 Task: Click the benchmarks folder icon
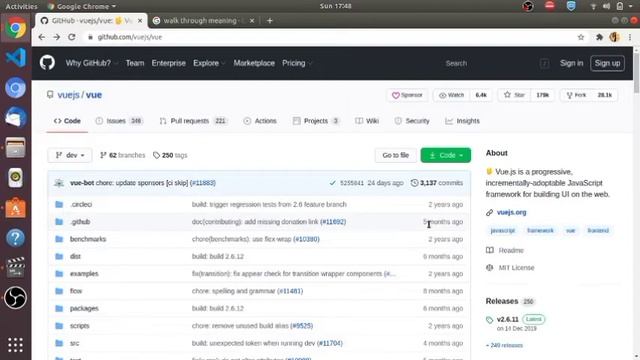pos(59,239)
